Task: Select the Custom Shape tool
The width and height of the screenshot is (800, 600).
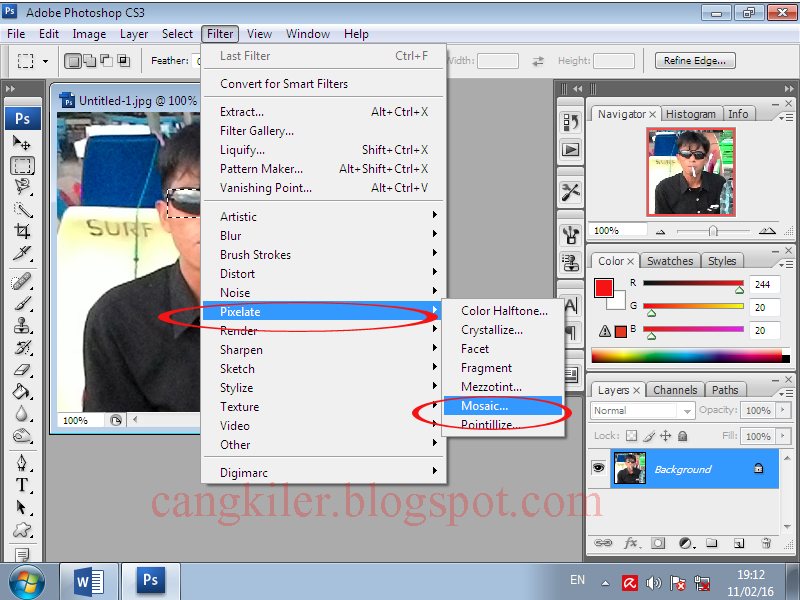Action: coord(22,530)
